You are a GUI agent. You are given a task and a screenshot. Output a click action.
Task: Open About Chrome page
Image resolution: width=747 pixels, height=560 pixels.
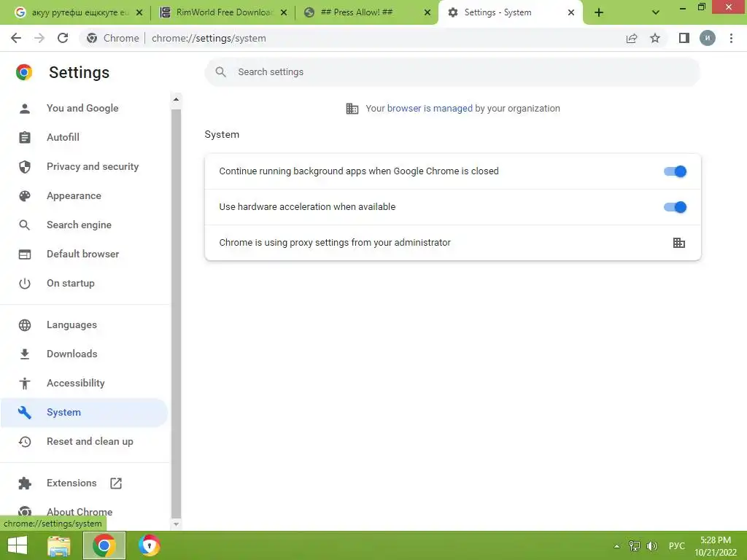(80, 511)
